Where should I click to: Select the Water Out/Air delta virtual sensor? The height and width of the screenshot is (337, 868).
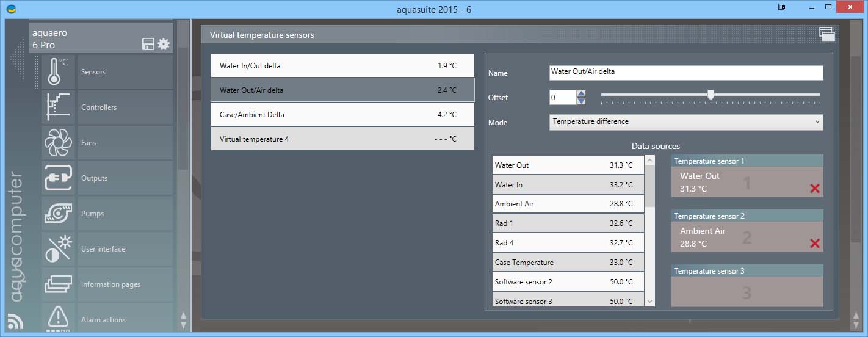pyautogui.click(x=342, y=90)
